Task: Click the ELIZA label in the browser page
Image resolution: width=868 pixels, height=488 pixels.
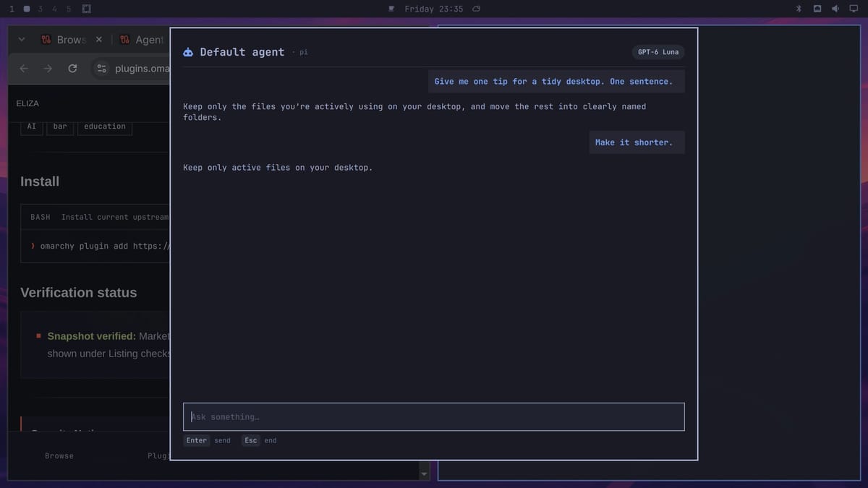Action: tap(27, 103)
